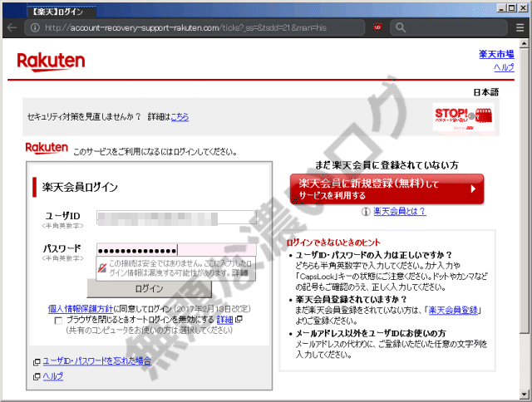Open the top-right ヘルプ link

[x=504, y=67]
